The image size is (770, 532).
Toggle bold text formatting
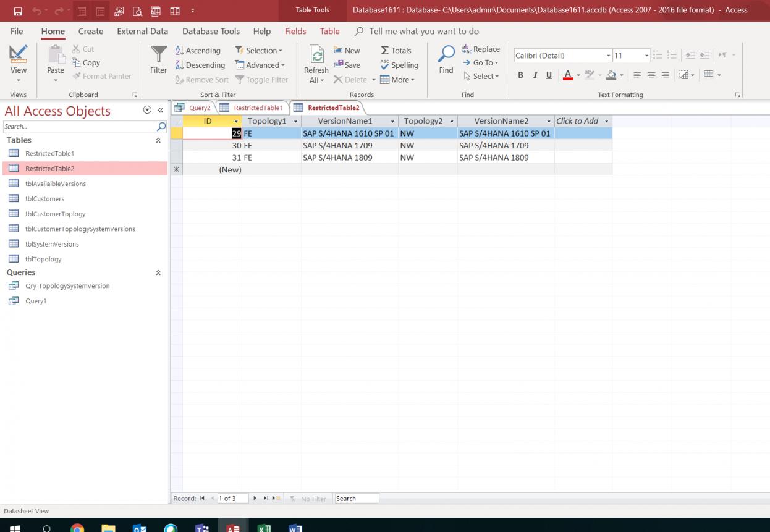tap(520, 75)
